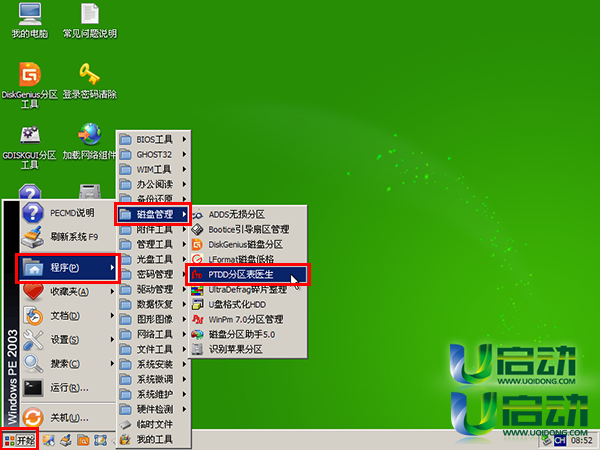Viewport: 600px width, 450px height.
Task: Click the magnifier folder quick launch icon
Action: (x=83, y=440)
